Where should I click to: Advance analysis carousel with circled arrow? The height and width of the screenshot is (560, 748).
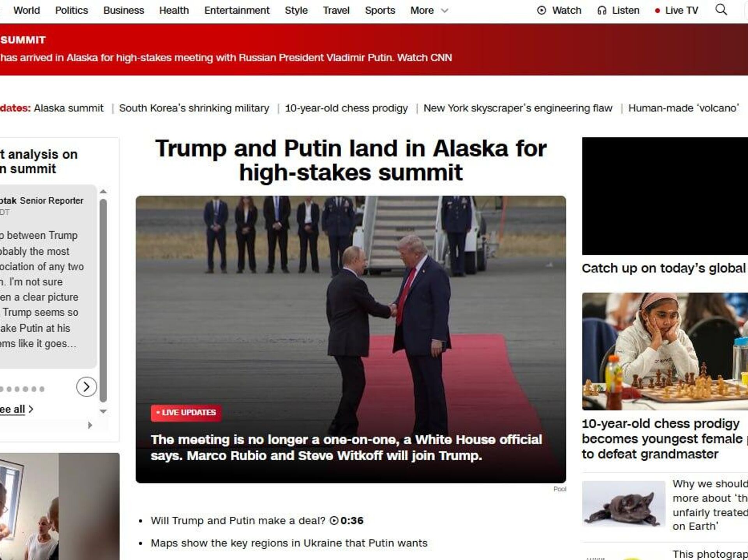click(x=86, y=387)
